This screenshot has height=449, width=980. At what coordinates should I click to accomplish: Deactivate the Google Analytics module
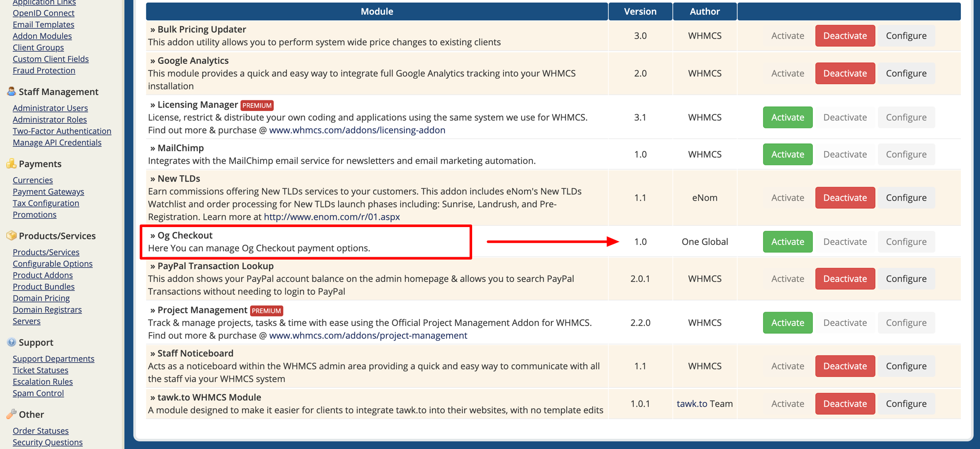[x=844, y=73]
